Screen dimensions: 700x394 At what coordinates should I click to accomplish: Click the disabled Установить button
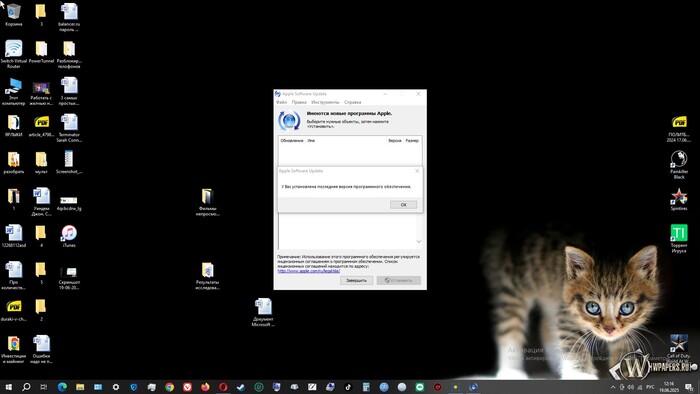(399, 280)
